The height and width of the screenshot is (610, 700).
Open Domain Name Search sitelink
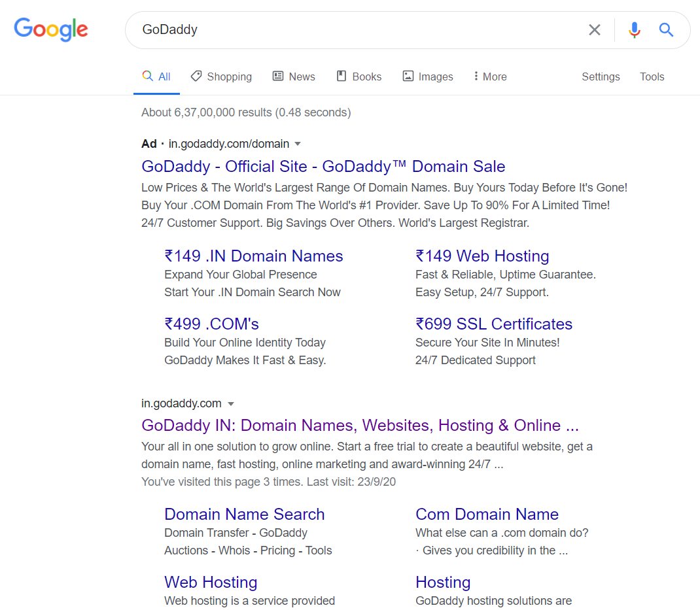pyautogui.click(x=244, y=514)
